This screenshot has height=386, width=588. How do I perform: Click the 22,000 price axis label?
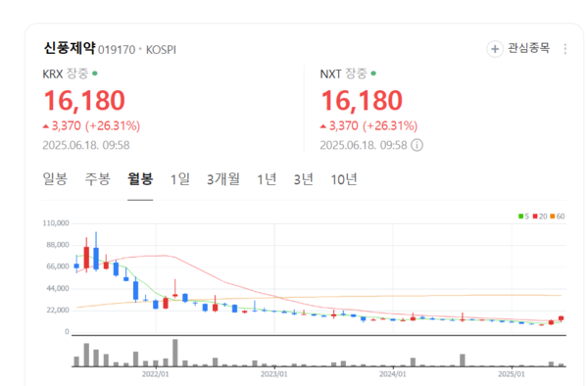pos(58,310)
